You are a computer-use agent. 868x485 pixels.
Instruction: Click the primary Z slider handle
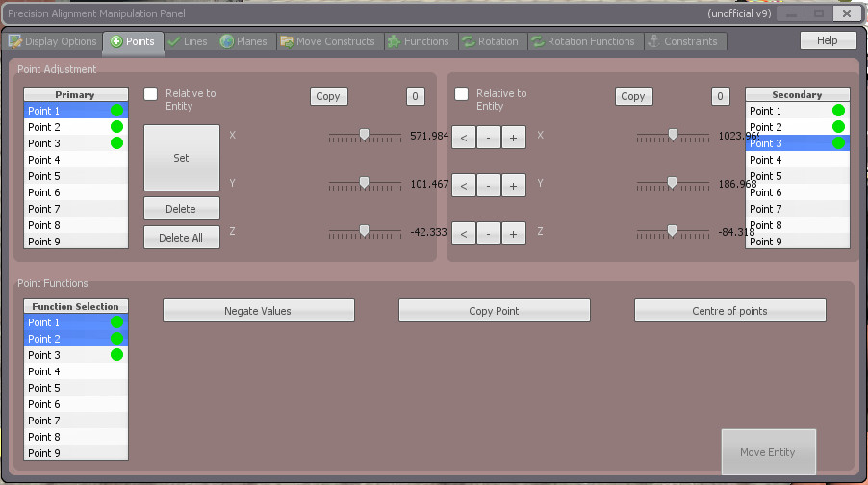click(x=364, y=231)
